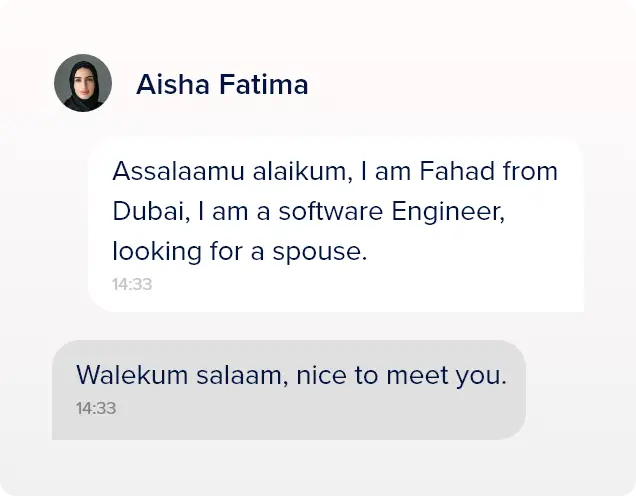Viewport: 636px width, 496px height.
Task: Open the Aisha Fatima contact name
Action: 222,85
